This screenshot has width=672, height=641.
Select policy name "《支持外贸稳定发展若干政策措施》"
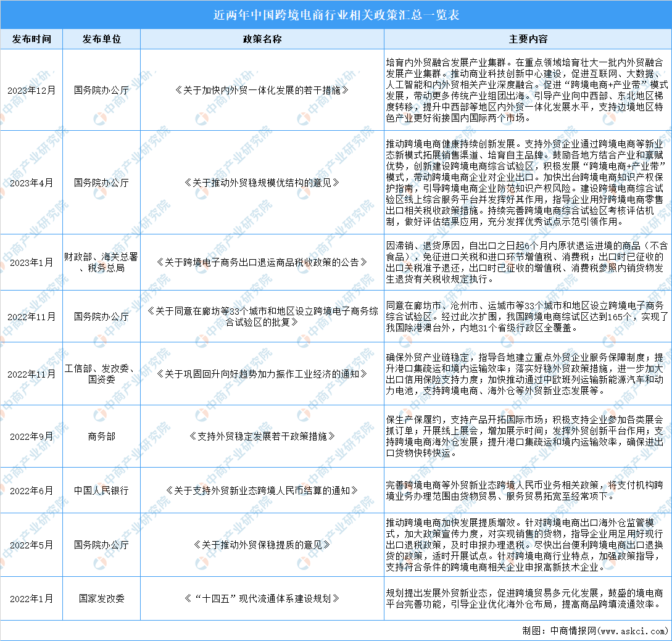[262, 437]
